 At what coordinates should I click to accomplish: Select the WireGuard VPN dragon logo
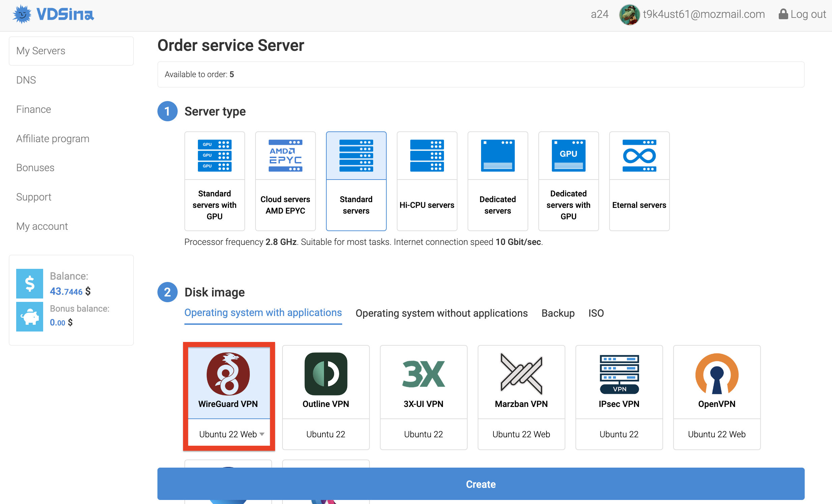coord(228,374)
